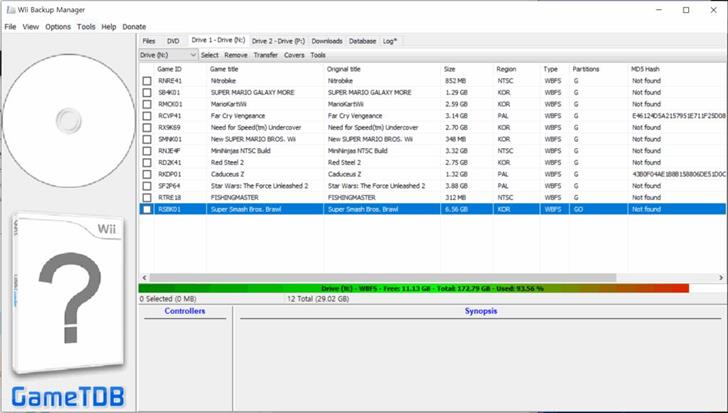Click the unknown Wii cover art placeholder
Screen dimensions: 728x413
coord(69,293)
